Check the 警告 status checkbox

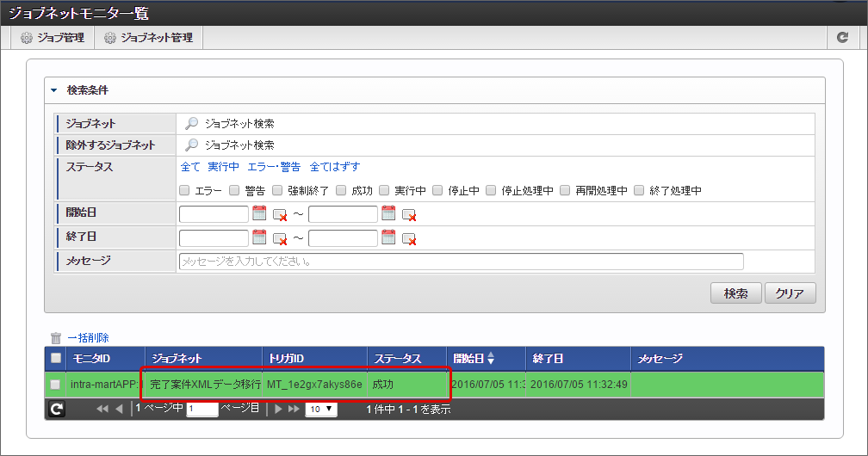234,190
